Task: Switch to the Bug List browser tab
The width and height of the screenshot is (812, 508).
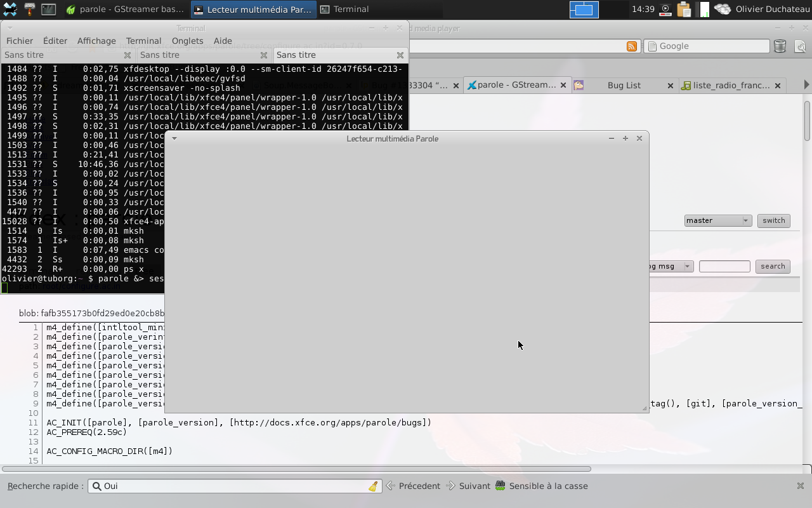Action: pos(623,85)
